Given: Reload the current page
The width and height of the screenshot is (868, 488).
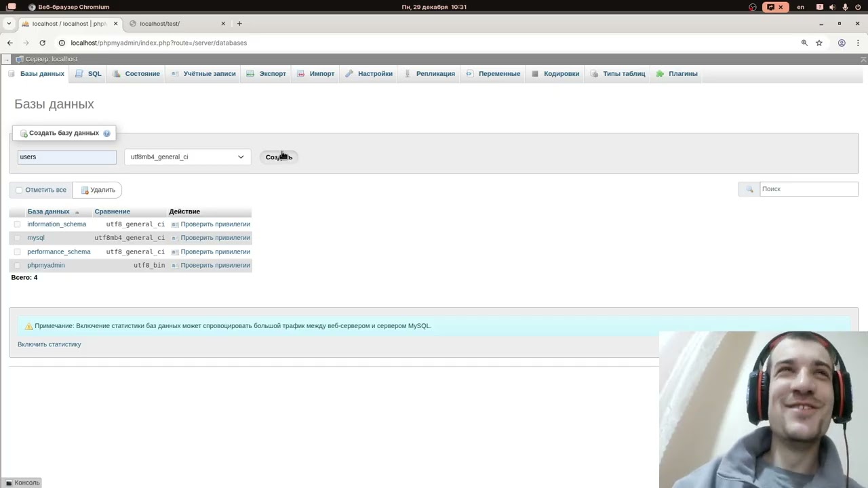Looking at the screenshot, I should pos(42,43).
